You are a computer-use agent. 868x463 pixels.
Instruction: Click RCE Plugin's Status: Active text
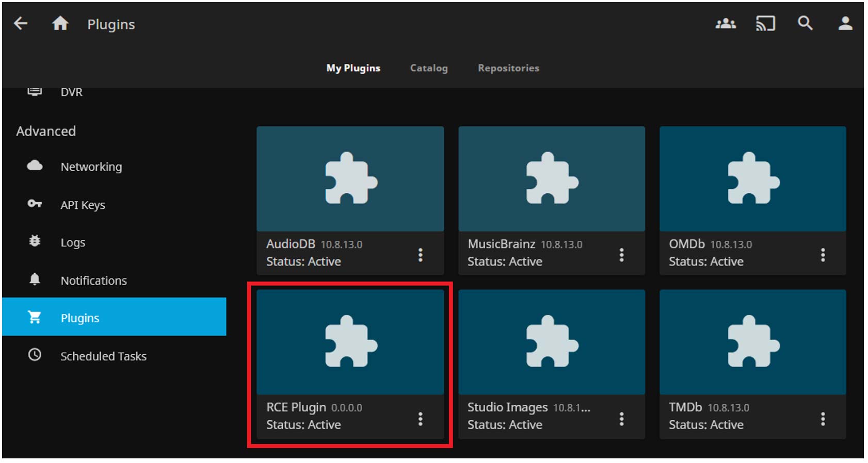click(x=303, y=425)
